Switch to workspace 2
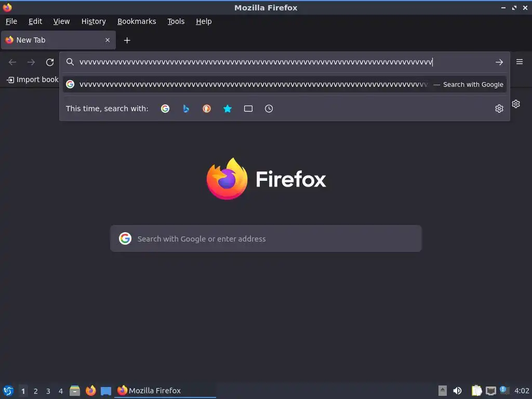 pyautogui.click(x=36, y=391)
